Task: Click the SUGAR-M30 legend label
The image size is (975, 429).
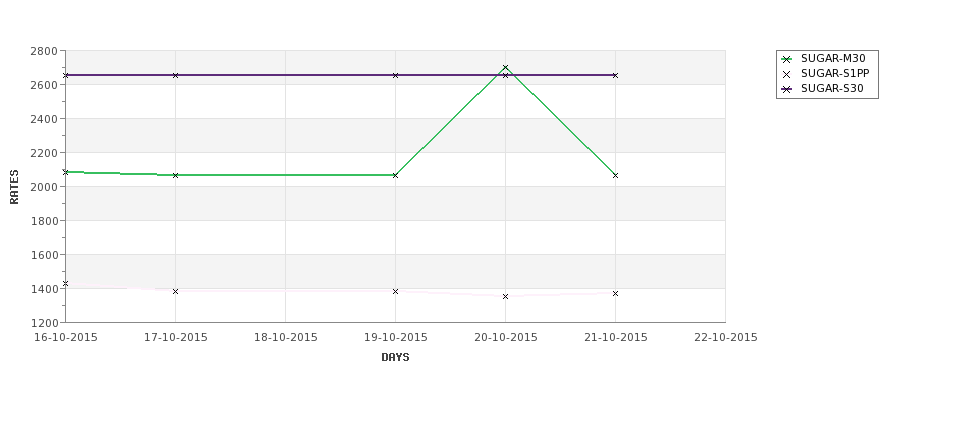Action: 833,58
